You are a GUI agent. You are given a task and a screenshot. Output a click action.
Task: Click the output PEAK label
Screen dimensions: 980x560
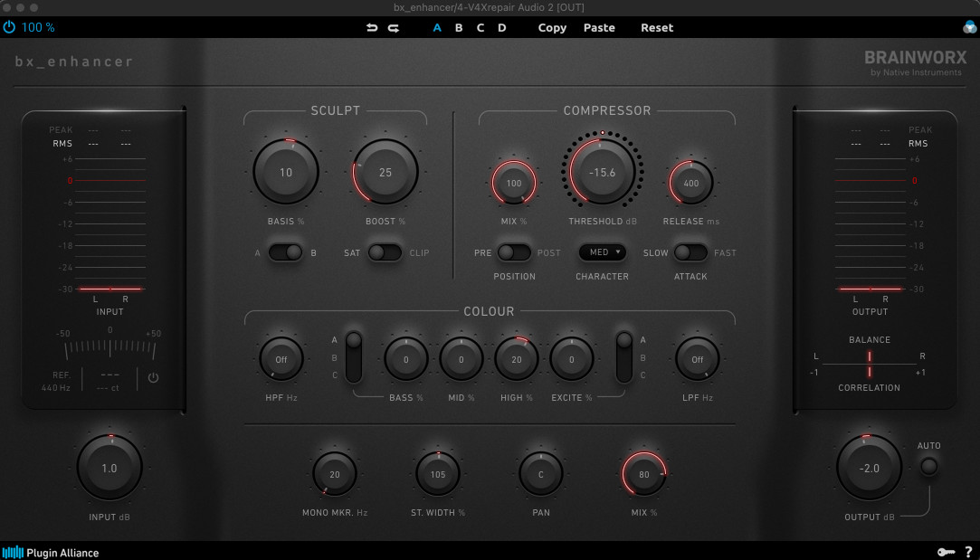click(920, 130)
